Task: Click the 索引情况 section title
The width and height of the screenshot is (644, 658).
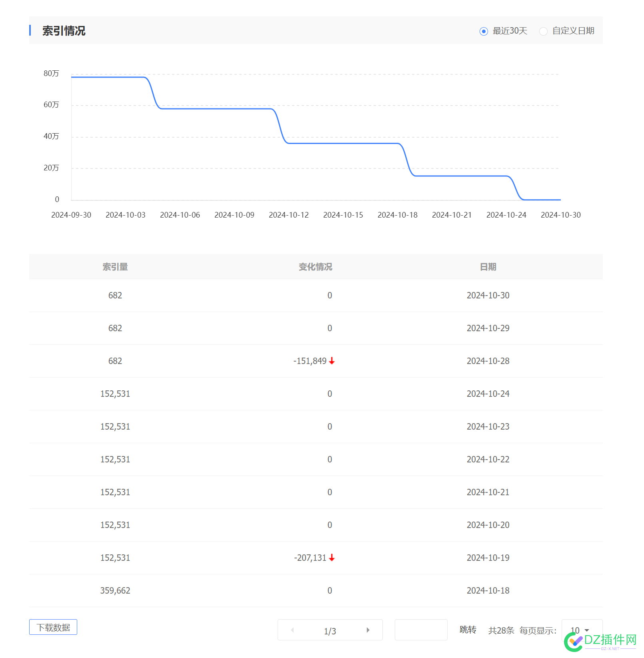Action: [x=64, y=31]
